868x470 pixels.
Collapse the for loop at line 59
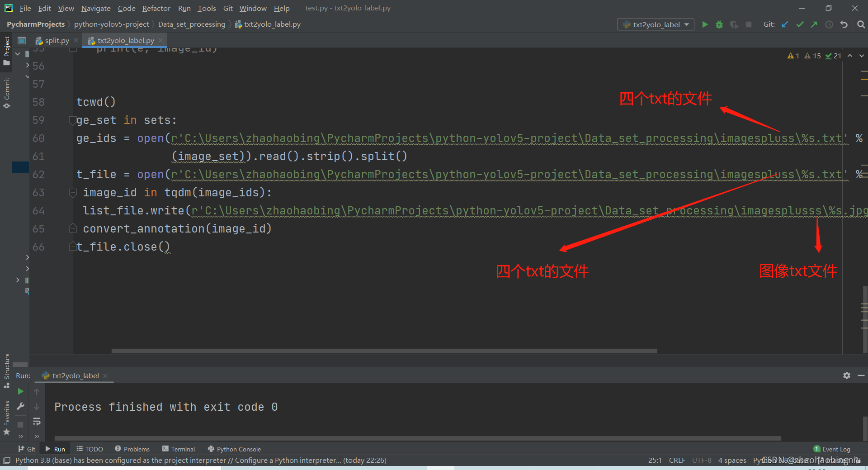point(72,120)
